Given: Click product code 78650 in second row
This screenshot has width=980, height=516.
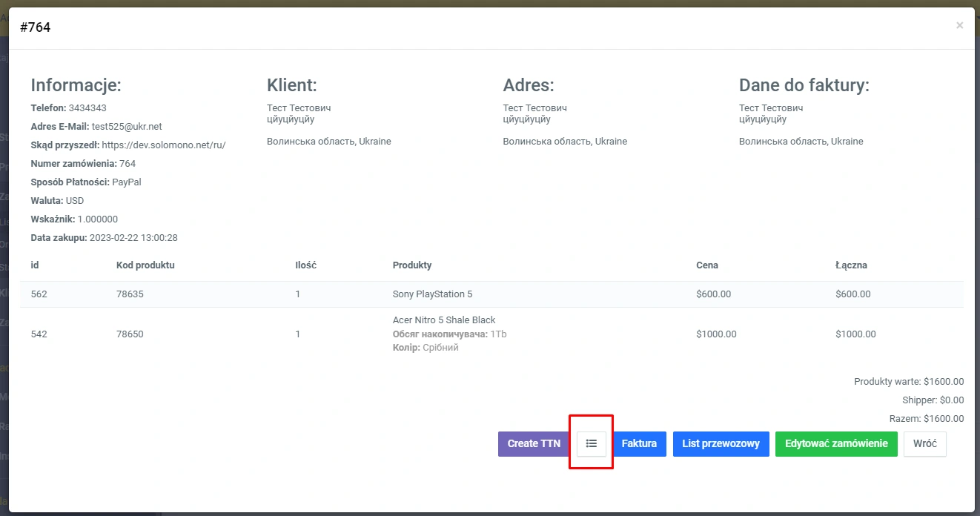Looking at the screenshot, I should pos(130,334).
